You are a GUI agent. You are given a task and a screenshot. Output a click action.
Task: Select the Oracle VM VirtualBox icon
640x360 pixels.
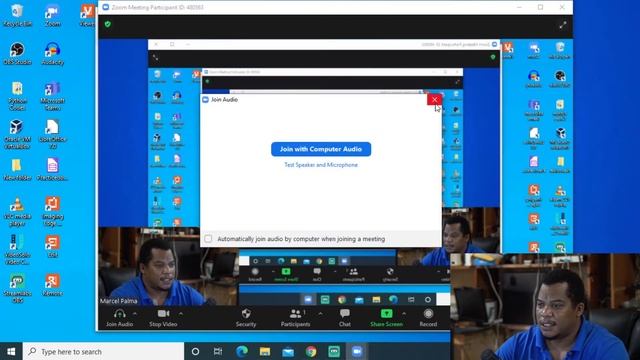click(x=17, y=134)
